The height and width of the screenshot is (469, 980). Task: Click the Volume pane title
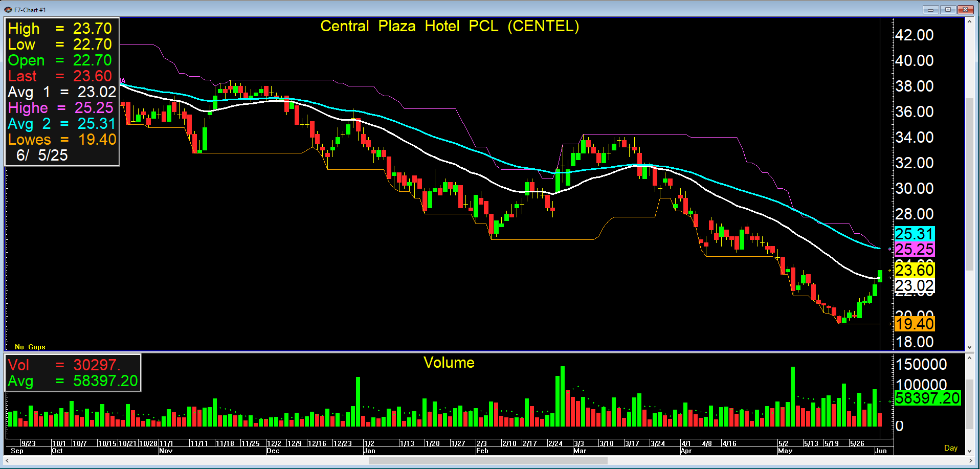[449, 363]
